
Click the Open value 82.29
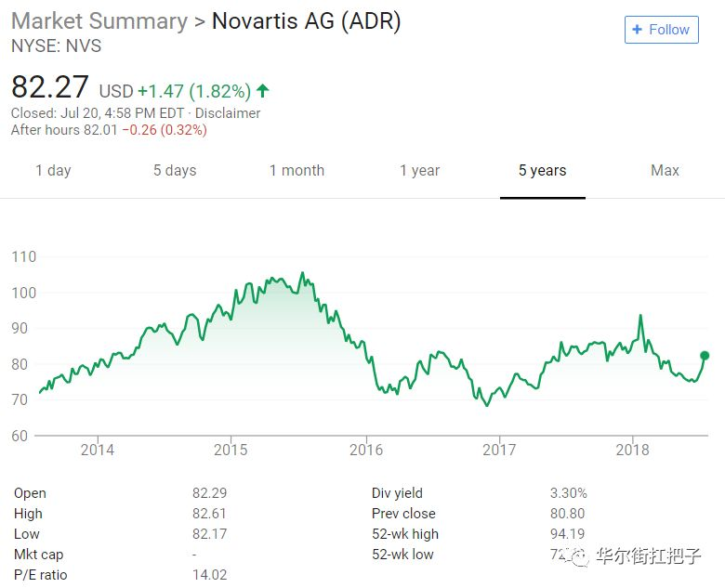tap(209, 493)
